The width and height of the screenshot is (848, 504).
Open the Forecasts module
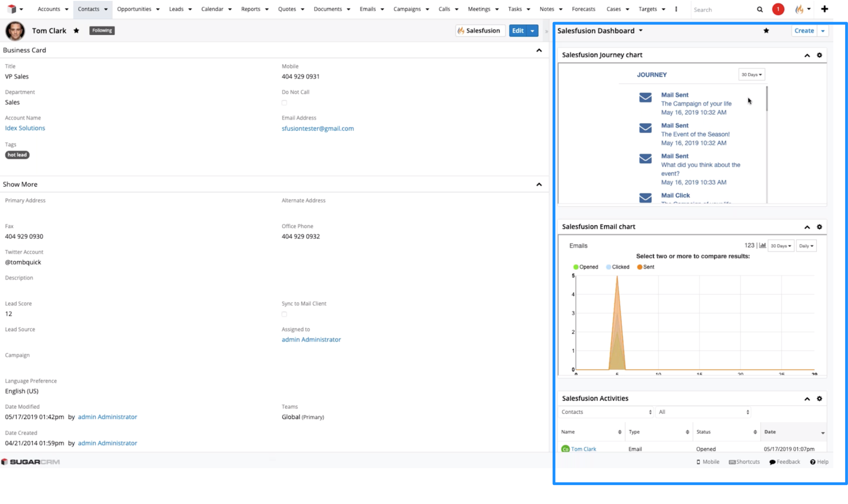[x=583, y=9]
